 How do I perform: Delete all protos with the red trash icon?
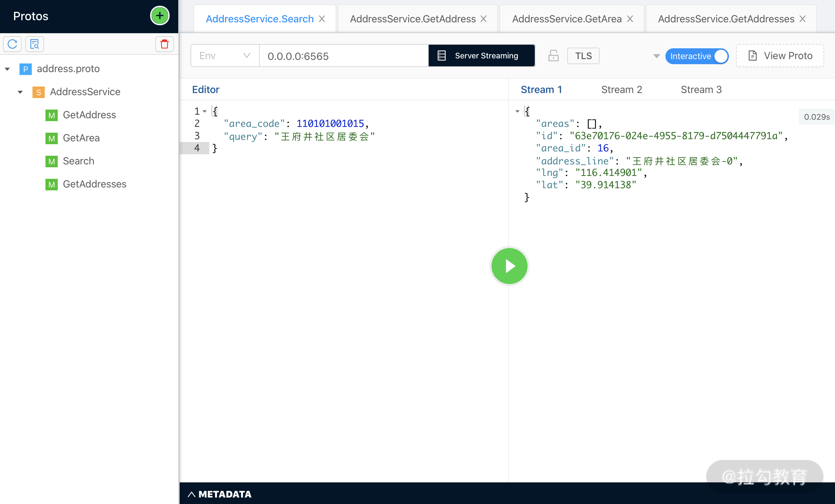(165, 44)
